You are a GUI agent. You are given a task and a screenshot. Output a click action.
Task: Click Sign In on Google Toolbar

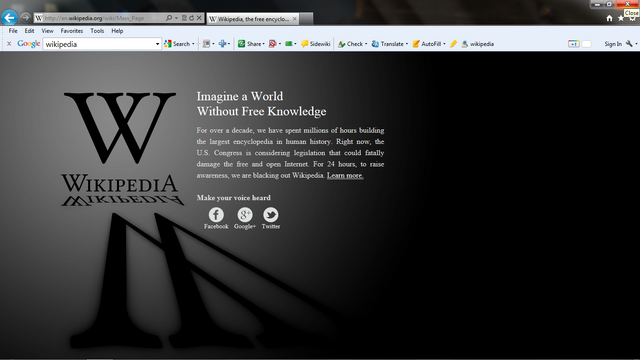(x=613, y=44)
